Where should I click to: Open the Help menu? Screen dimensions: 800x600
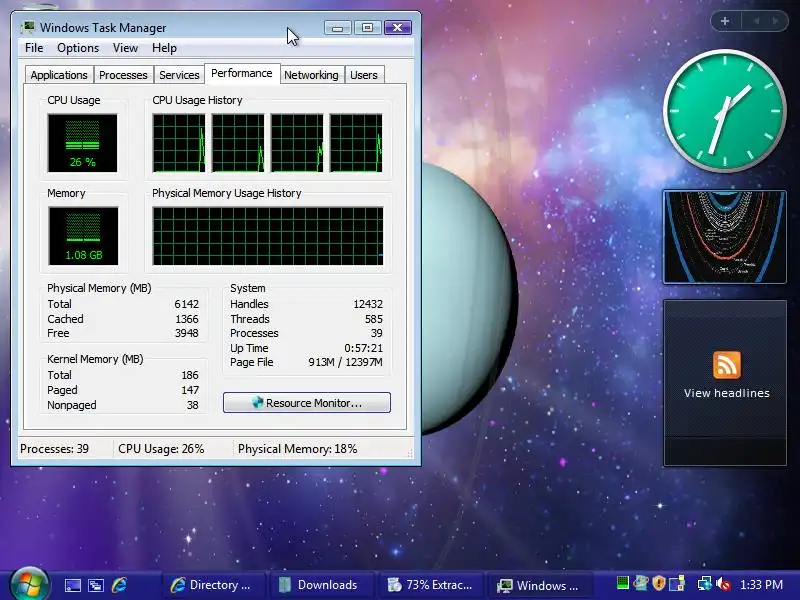coord(164,48)
